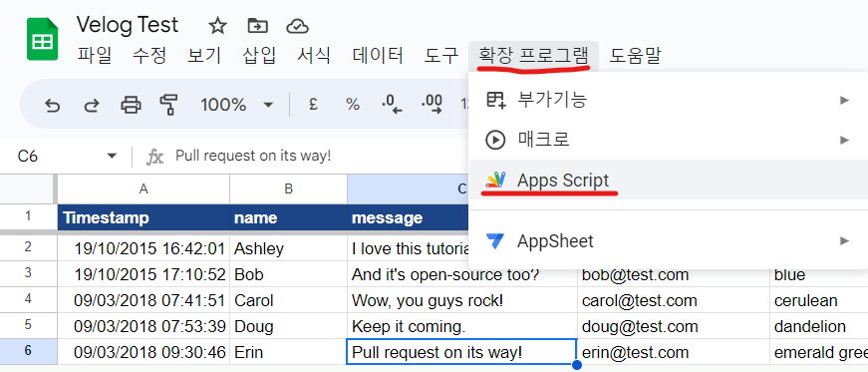This screenshot has height=372, width=868.
Task: Open the Google Sheets home icon
Action: pyautogui.click(x=43, y=39)
